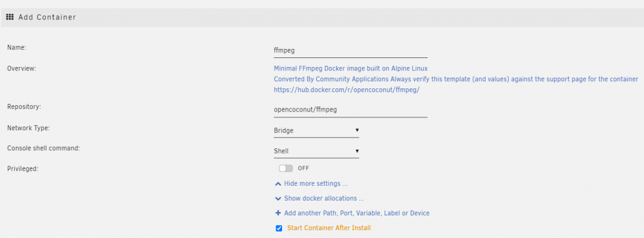
Task: Click the OFF label beside Privileged switch
Action: point(303,168)
